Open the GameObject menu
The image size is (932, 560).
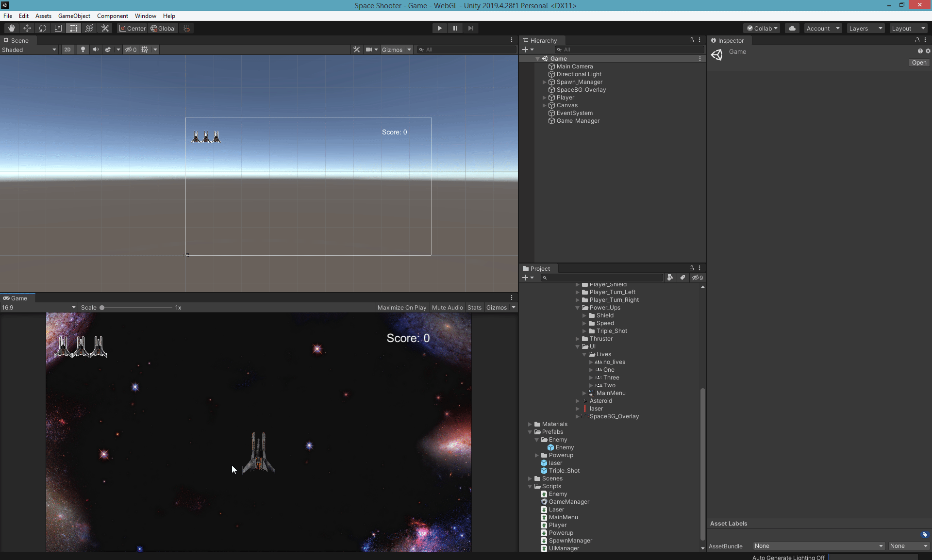point(74,16)
